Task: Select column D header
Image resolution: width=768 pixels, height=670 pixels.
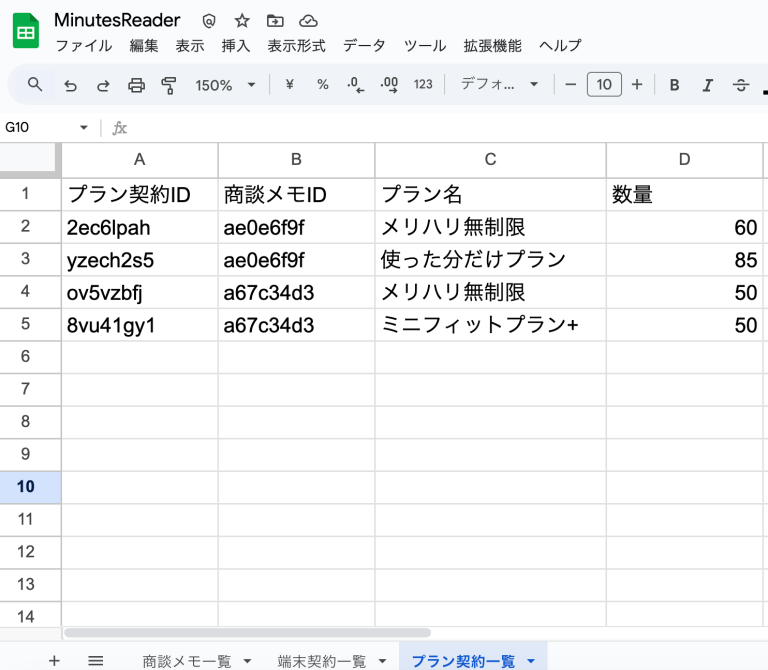Action: [x=684, y=160]
